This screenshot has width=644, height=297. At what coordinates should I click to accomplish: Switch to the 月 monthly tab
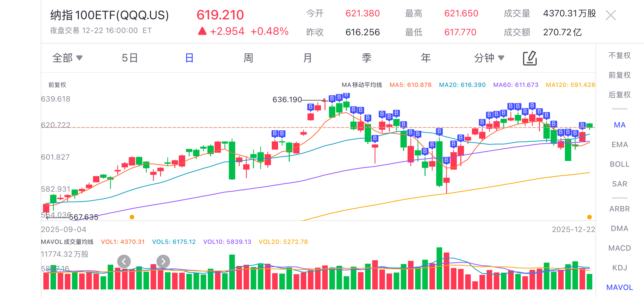pyautogui.click(x=307, y=58)
